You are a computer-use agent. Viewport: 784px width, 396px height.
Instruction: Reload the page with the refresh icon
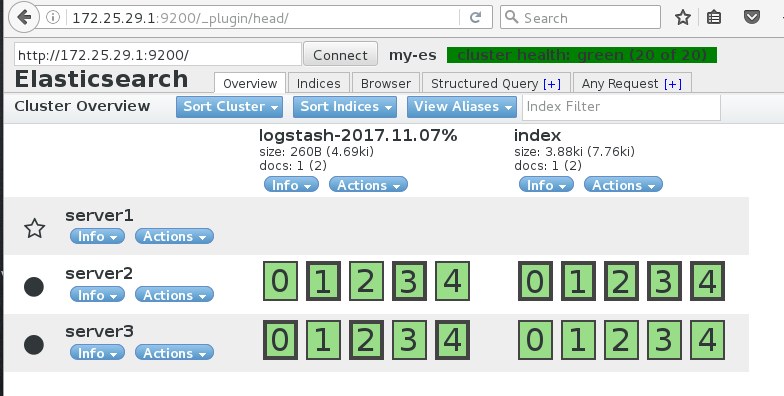475,18
